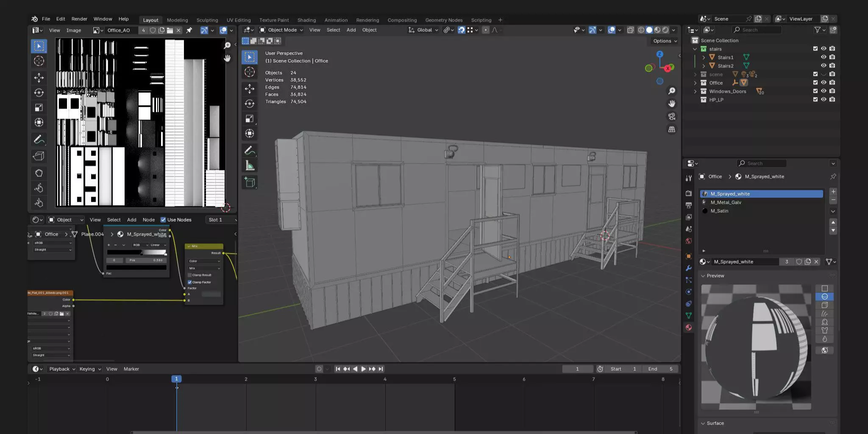Screen dimensions: 868x434
Task: Hide the Stairs1 object in the outliner
Action: click(x=823, y=57)
